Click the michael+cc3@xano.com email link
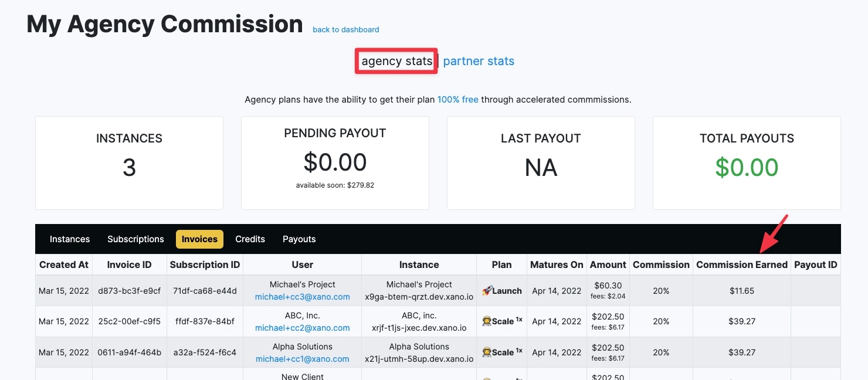Image resolution: width=868 pixels, height=380 pixels. pyautogui.click(x=303, y=297)
